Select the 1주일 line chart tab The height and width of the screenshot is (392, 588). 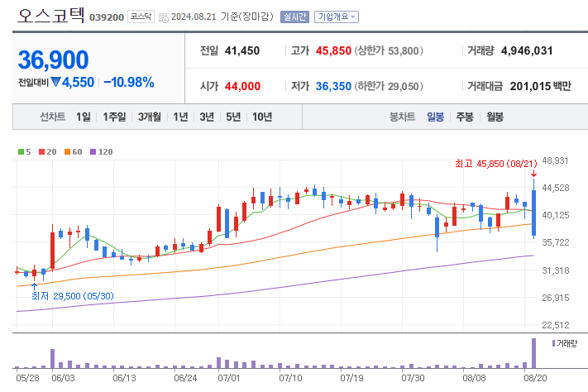coord(114,117)
